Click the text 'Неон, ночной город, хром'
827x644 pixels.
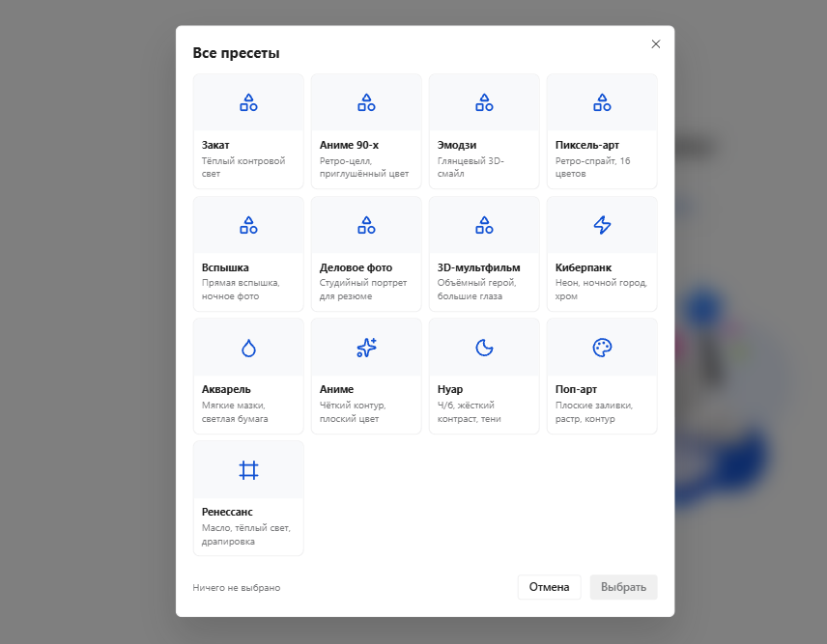(601, 290)
